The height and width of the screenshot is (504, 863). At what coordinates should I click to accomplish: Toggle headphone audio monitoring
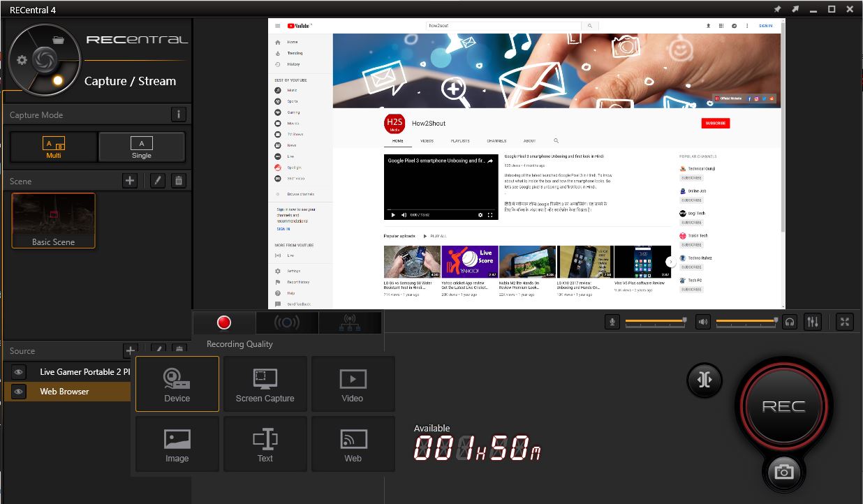point(790,322)
